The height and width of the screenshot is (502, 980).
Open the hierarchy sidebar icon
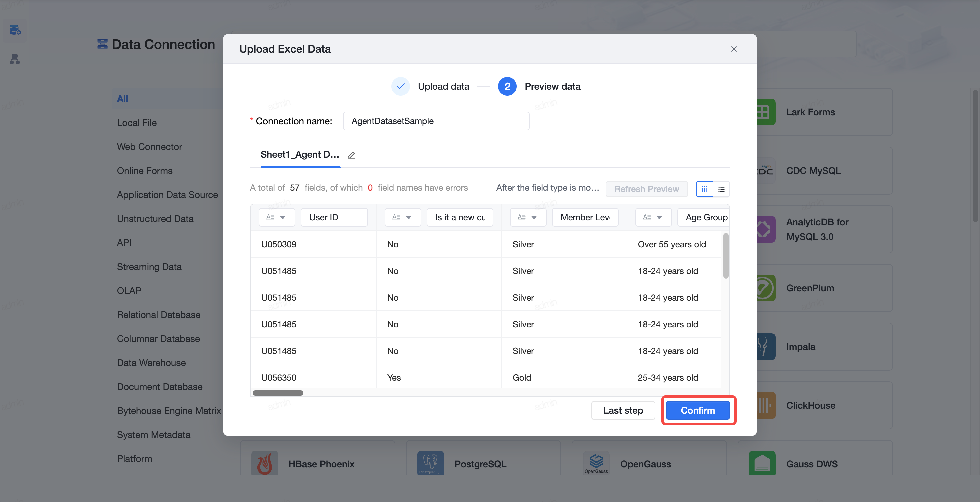[15, 59]
